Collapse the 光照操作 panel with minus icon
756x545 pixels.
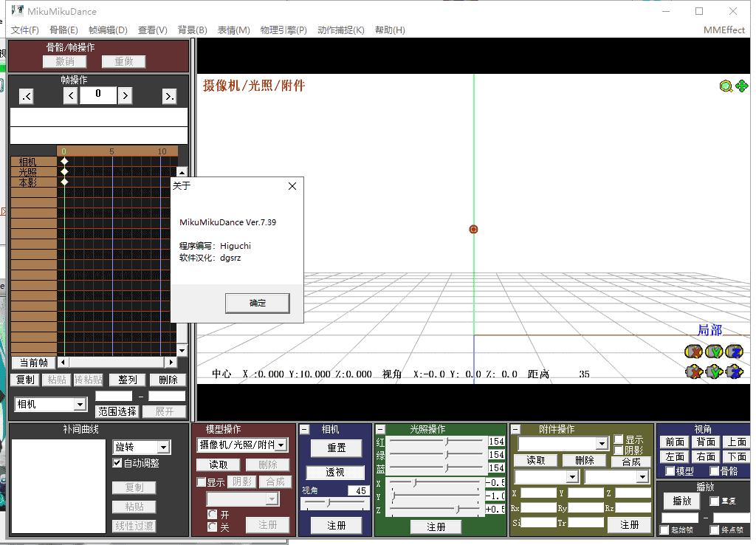[x=381, y=429]
